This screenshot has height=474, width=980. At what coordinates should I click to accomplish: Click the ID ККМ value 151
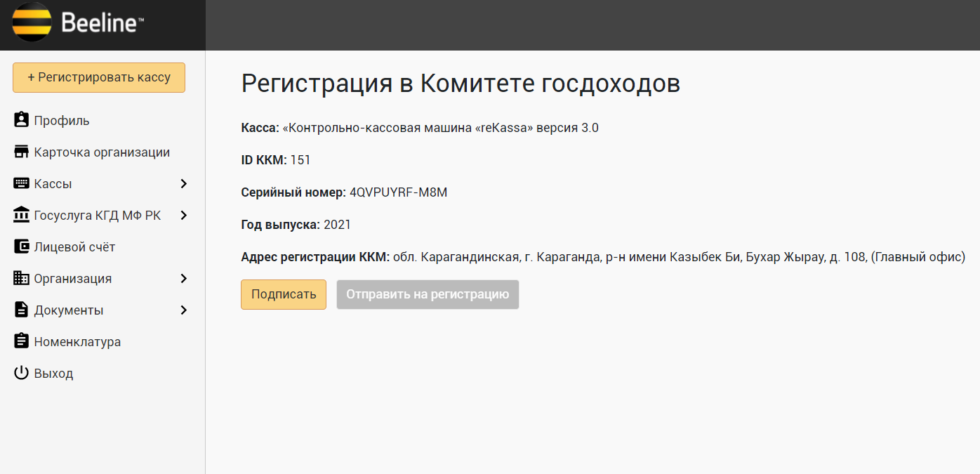click(x=300, y=160)
